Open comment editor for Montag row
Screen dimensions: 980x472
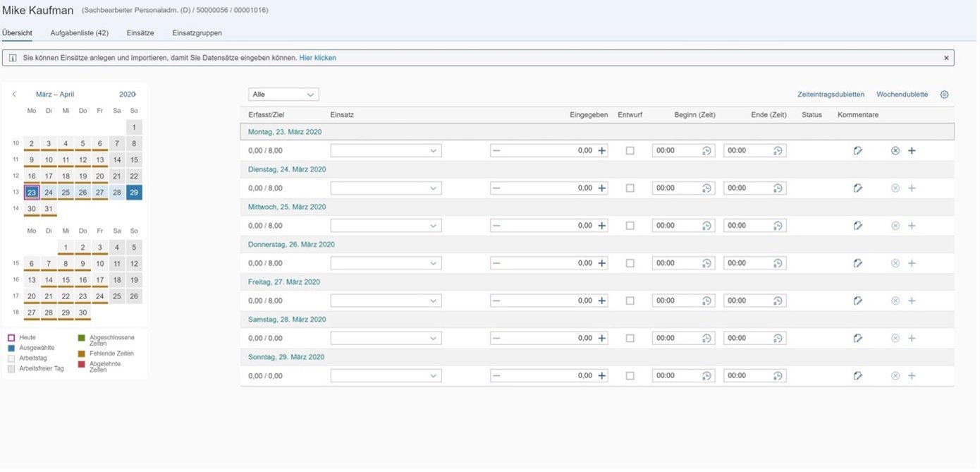coord(858,150)
